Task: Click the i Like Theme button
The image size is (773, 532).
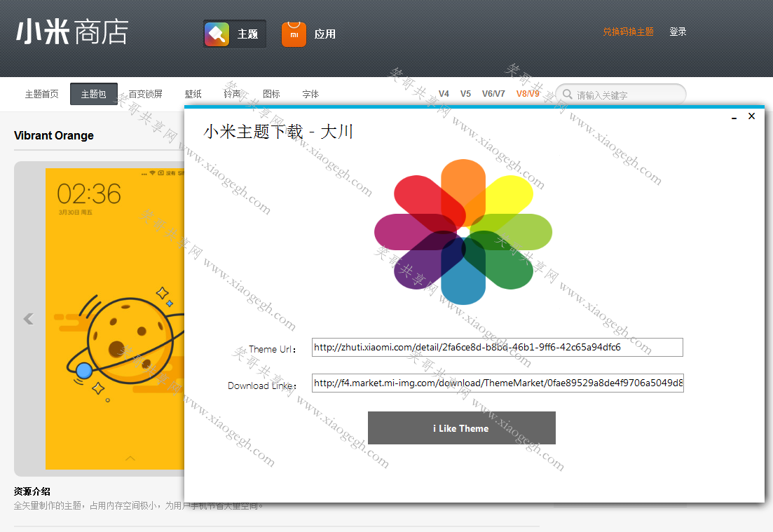Action: tap(461, 428)
